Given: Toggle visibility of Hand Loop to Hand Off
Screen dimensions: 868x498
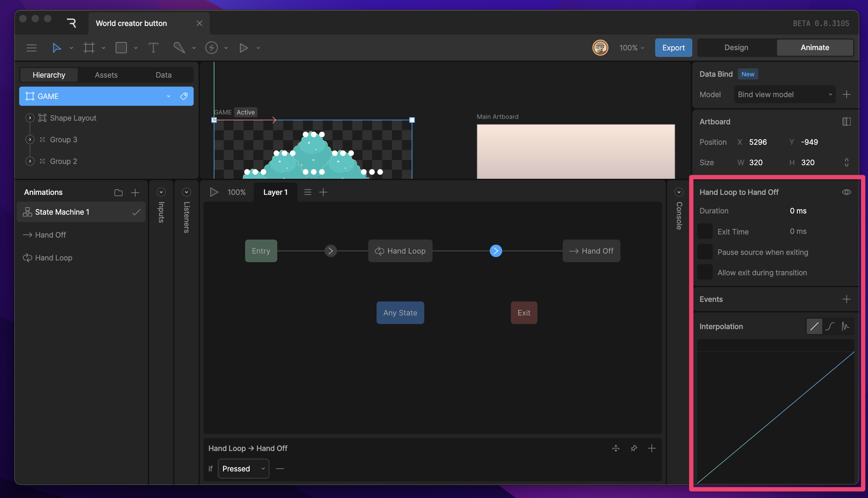Looking at the screenshot, I should [x=846, y=192].
